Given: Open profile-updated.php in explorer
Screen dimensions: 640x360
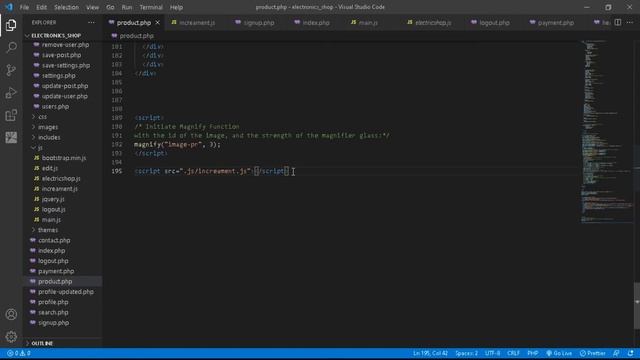Looking at the screenshot, I should click(x=66, y=292).
